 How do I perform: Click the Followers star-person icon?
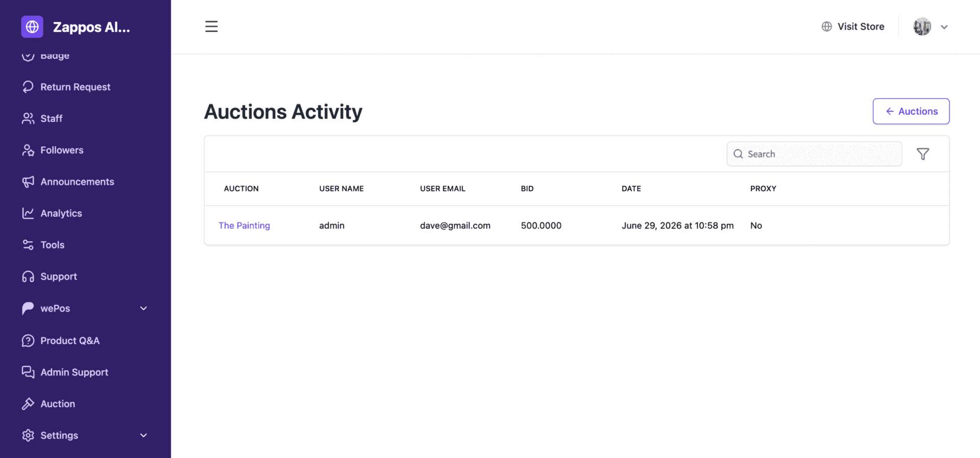[28, 150]
